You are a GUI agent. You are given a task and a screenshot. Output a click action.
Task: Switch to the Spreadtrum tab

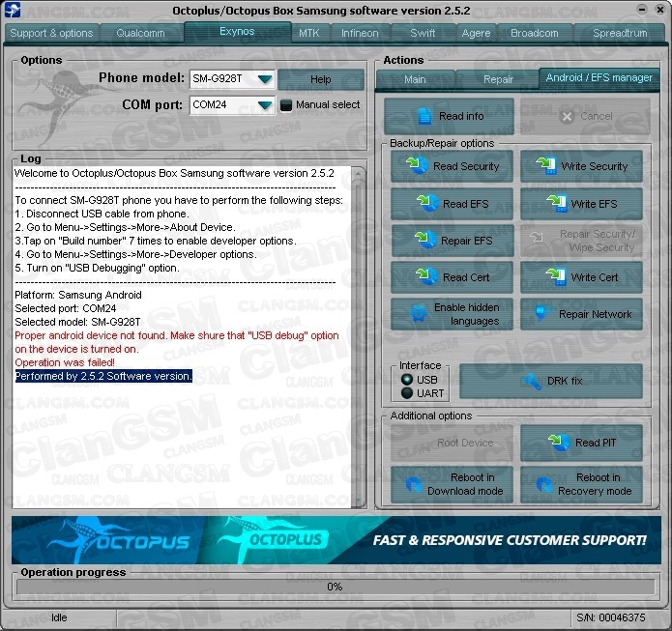pyautogui.click(x=620, y=33)
